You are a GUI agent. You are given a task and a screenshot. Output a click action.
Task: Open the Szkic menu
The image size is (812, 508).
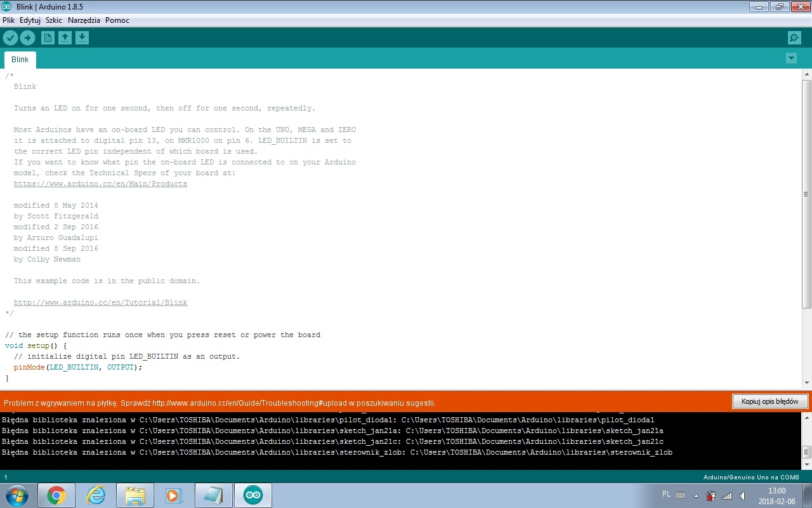coord(54,20)
